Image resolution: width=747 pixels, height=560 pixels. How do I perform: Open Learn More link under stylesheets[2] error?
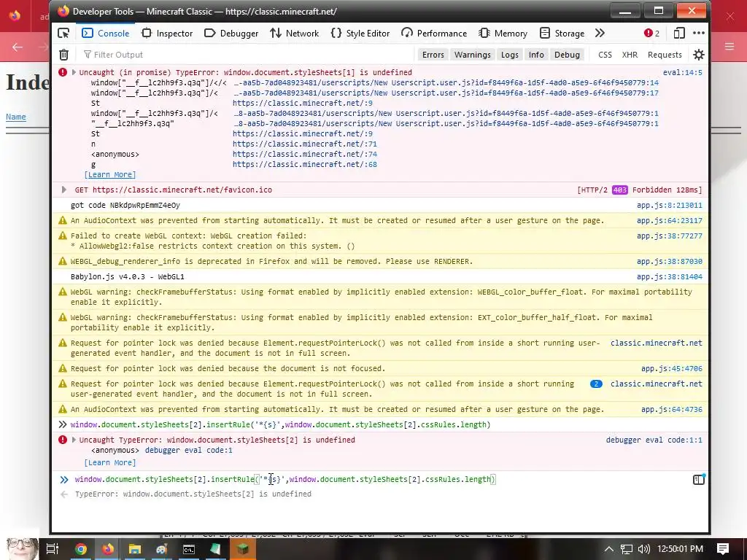(110, 463)
